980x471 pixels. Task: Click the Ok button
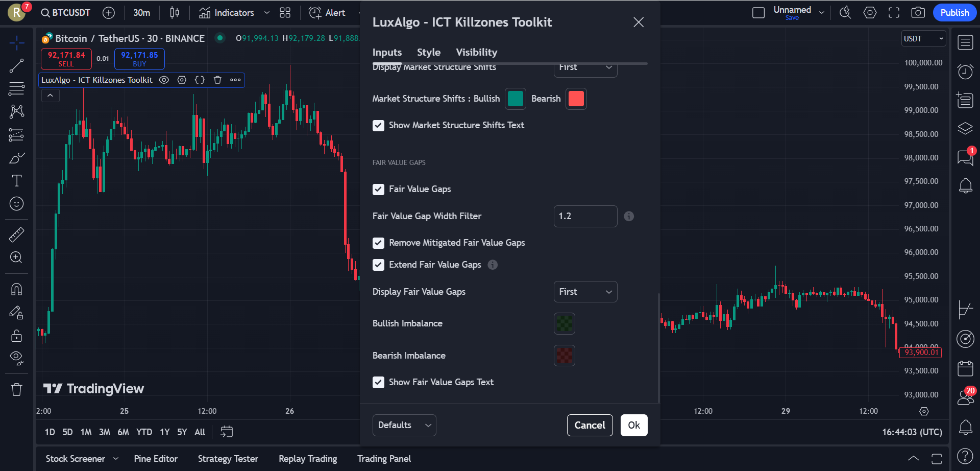click(634, 425)
